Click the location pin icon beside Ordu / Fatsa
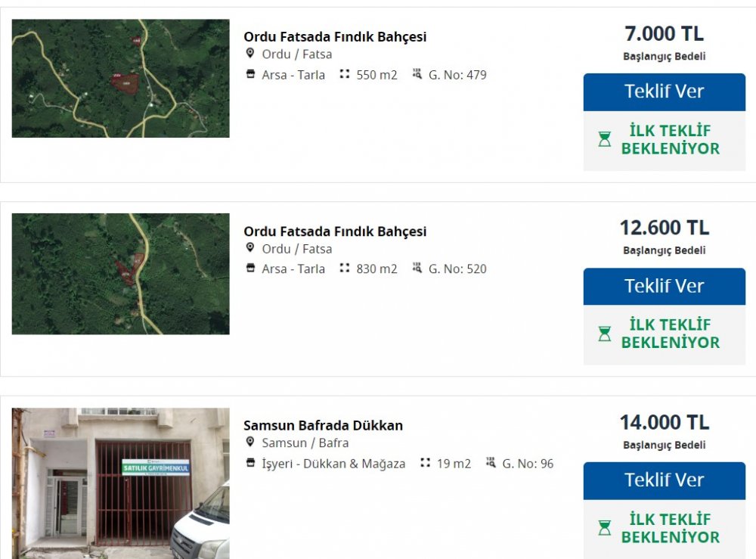This screenshot has height=559, width=756. [x=249, y=53]
